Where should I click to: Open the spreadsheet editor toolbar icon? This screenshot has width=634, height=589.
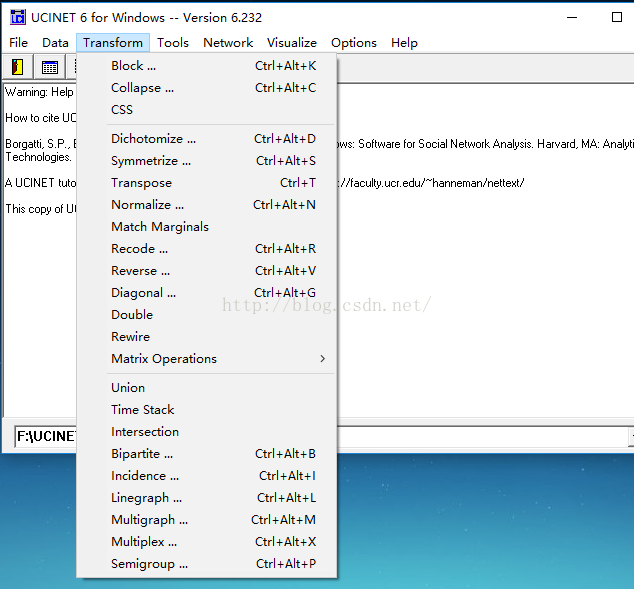pos(50,67)
